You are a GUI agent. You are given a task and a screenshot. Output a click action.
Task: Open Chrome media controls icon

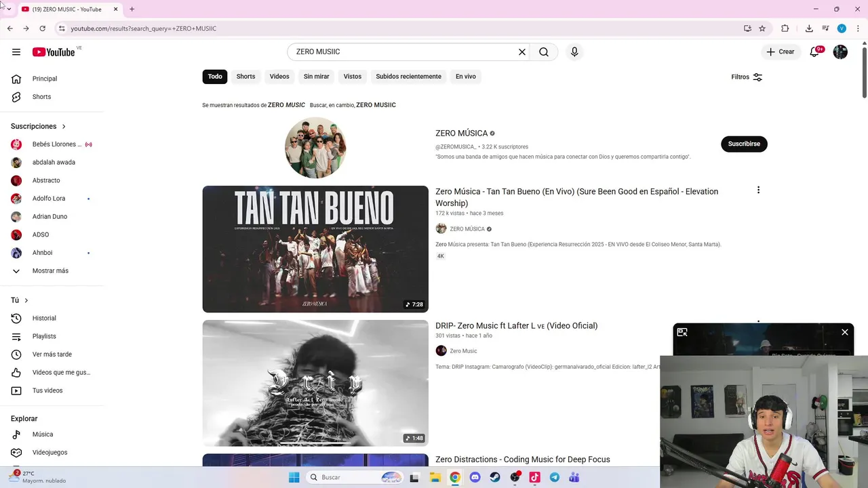tap(825, 28)
